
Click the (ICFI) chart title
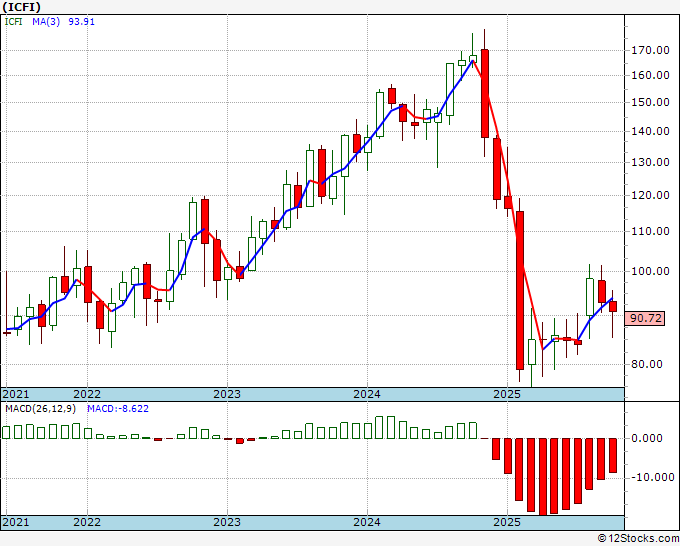(x=22, y=7)
